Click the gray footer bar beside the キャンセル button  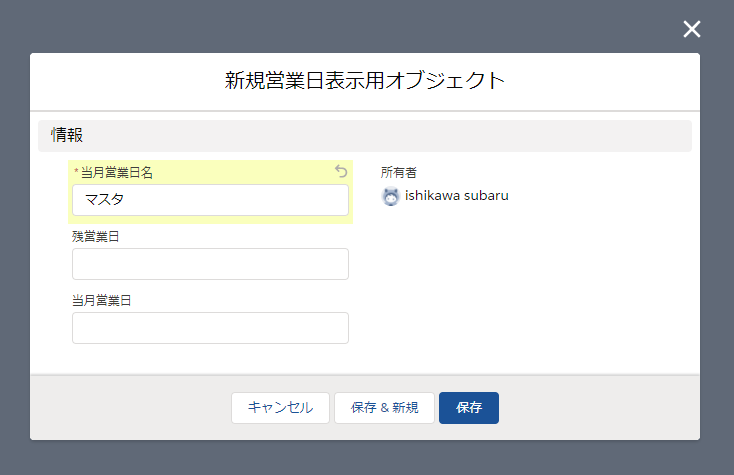pos(131,408)
